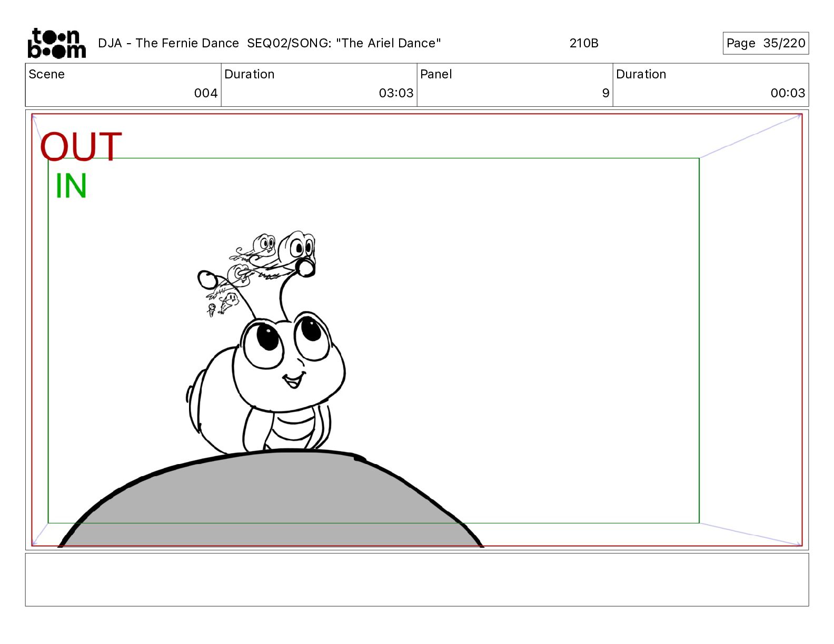Click the red 'OUT' camera label

81,147
